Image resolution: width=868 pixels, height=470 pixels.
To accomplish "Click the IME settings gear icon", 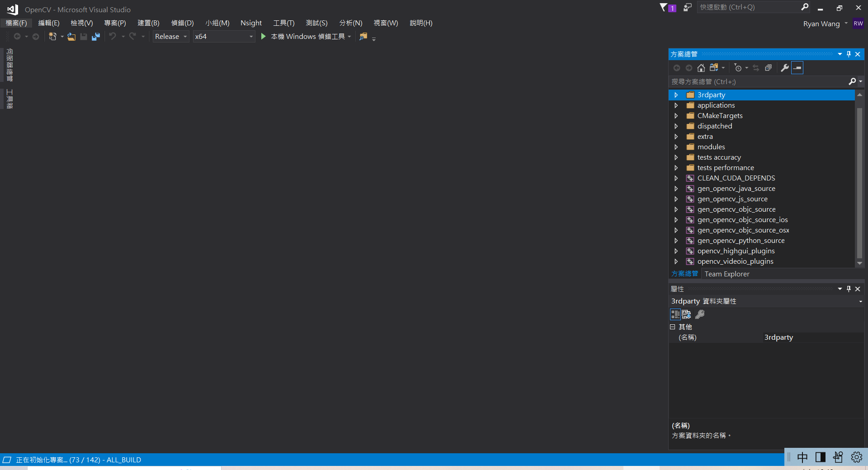I will (856, 457).
